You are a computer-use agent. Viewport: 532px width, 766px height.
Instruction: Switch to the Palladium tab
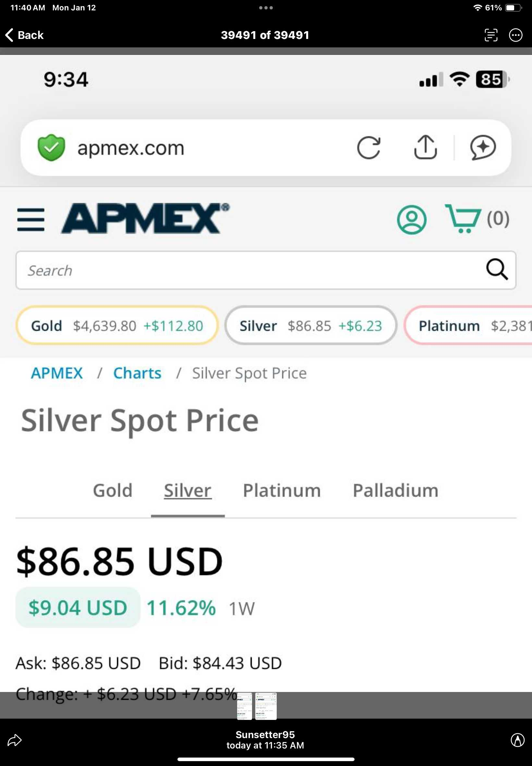[395, 490]
